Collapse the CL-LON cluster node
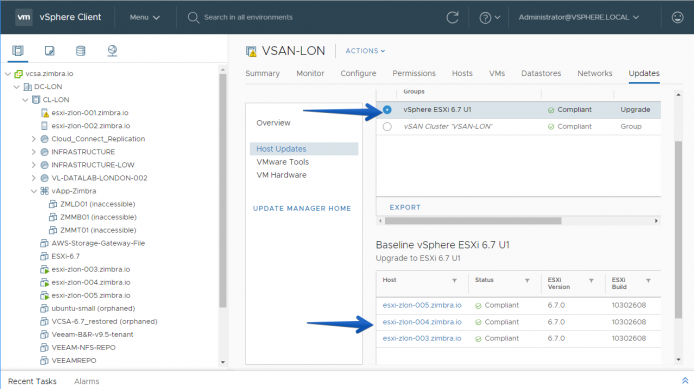Image resolution: width=694 pixels, height=389 pixels. (25, 100)
